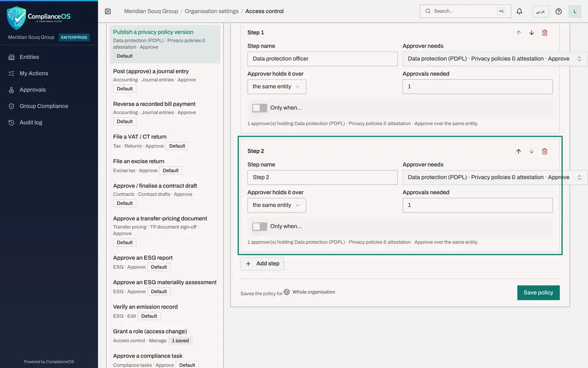Open Step 2 'Approver holds it over' dropdown
This screenshot has height=368, width=588.
coord(277,205)
